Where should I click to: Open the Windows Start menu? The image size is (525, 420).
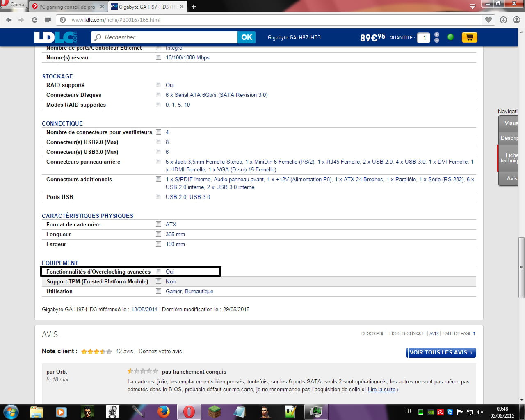pos(11,411)
